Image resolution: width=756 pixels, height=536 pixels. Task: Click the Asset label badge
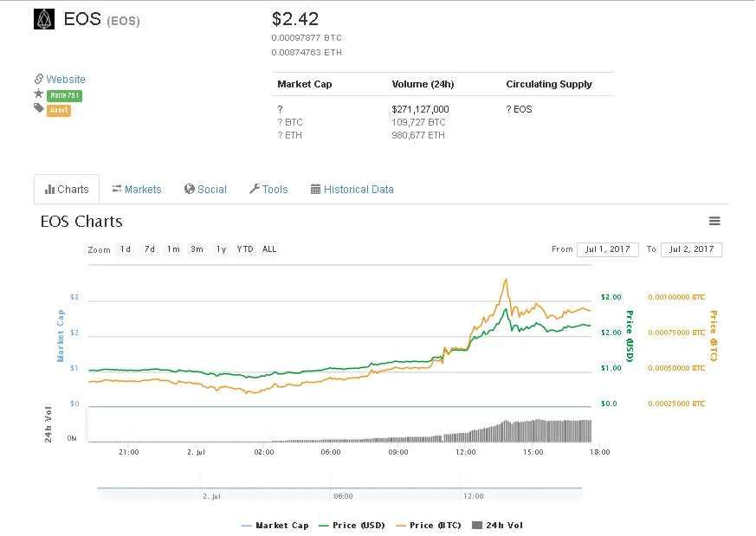point(59,110)
